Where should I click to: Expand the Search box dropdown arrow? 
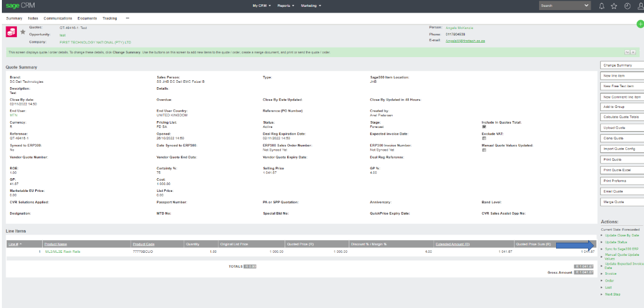(x=587, y=6)
